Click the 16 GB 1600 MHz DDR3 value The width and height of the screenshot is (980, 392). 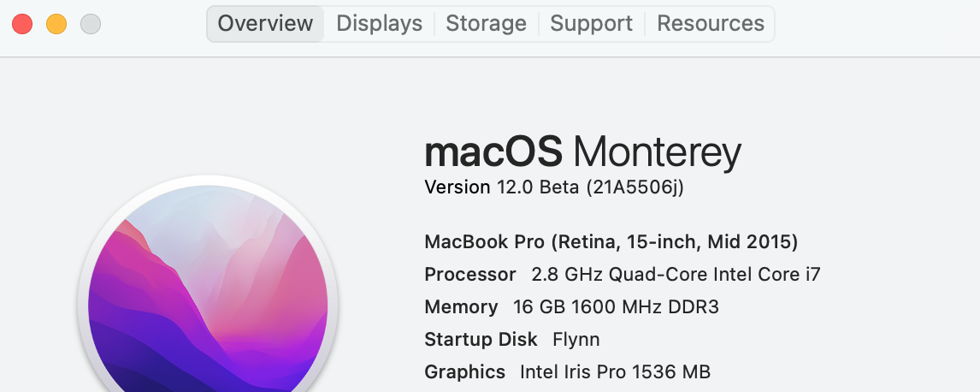(611, 307)
